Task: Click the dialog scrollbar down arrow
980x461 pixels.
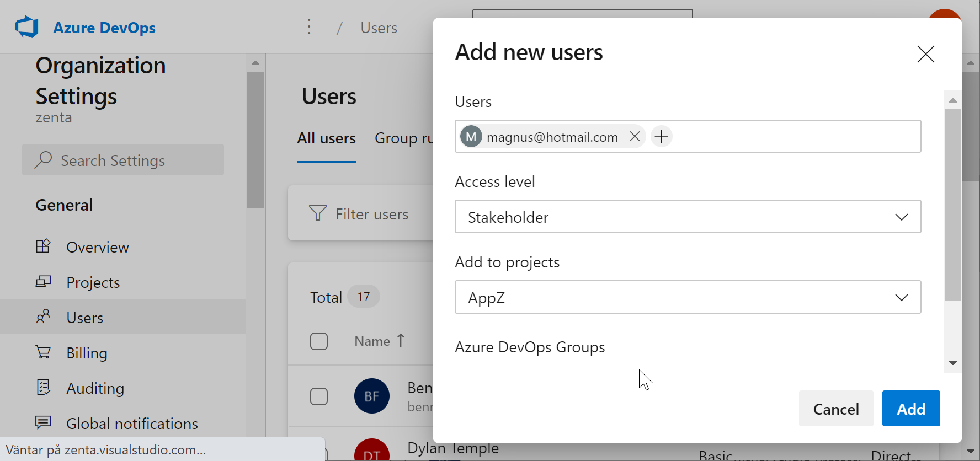Action: point(952,363)
